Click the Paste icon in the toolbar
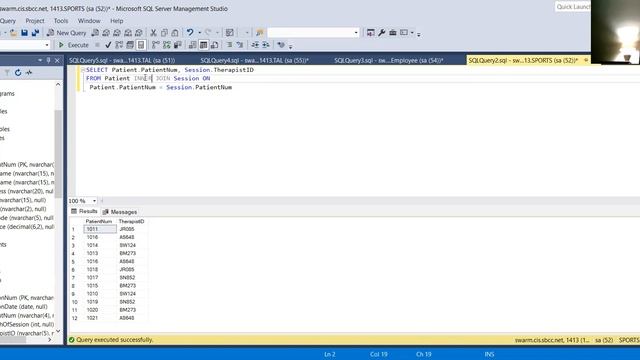 [175, 33]
